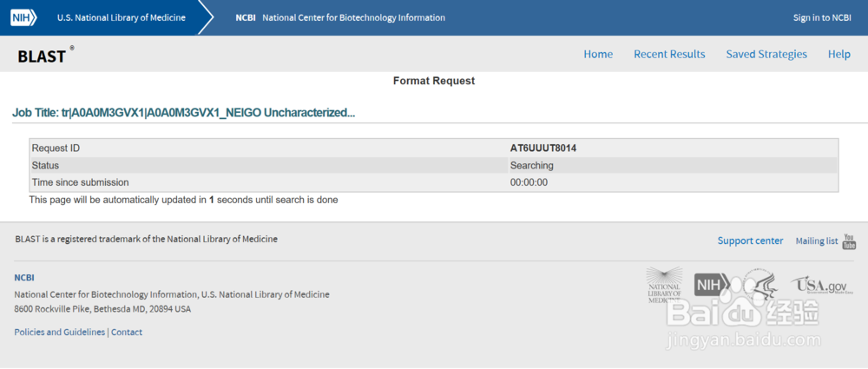This screenshot has height=369, width=868.
Task: Go to the Home menu item
Action: [598, 55]
